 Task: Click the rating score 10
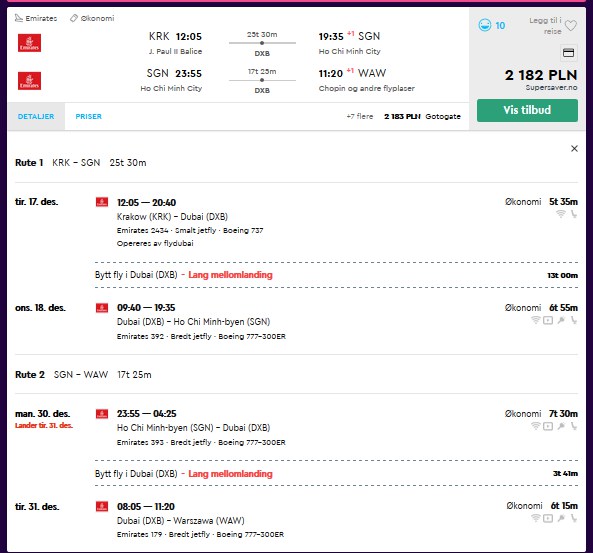[500, 25]
